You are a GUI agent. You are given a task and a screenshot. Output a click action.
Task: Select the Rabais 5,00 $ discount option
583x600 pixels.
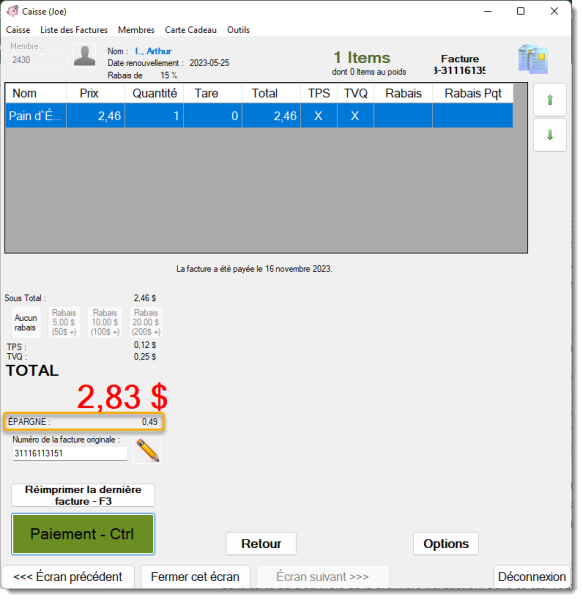click(x=64, y=323)
